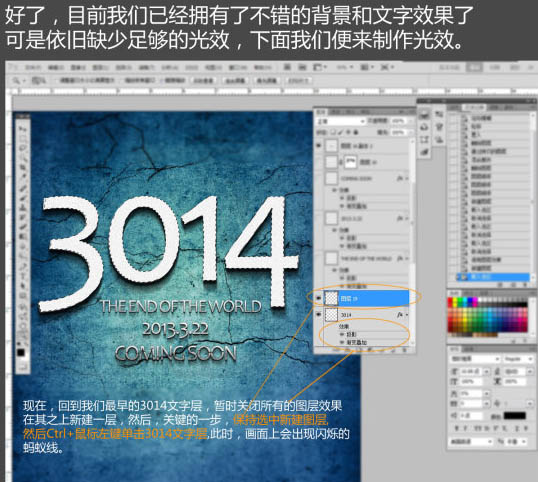Collapse effects of the 3014 layer

[x=407, y=315]
